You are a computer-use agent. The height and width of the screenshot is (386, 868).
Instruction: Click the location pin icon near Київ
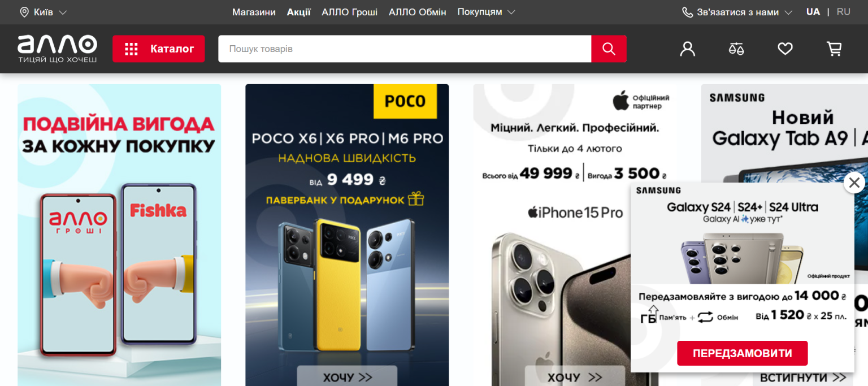(x=24, y=12)
